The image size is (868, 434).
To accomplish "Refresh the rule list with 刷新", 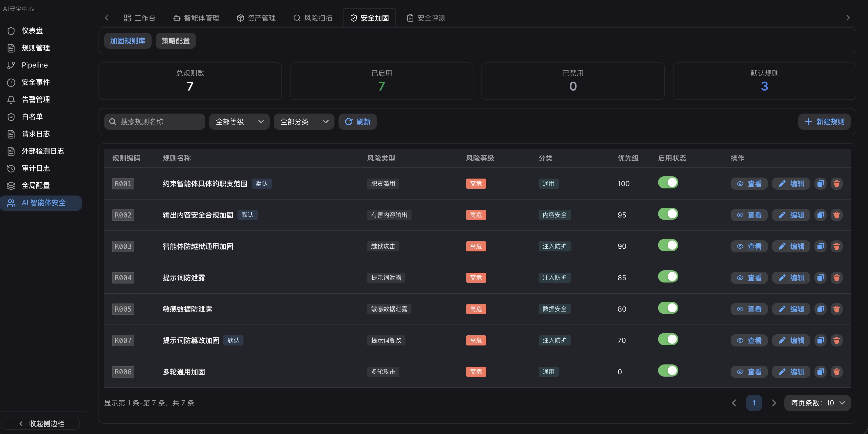I will [357, 122].
